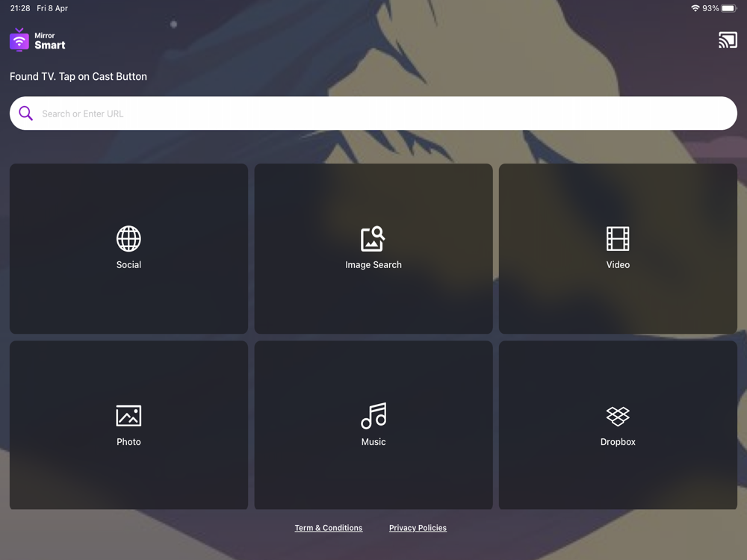Tap the Cast button icon

(728, 40)
